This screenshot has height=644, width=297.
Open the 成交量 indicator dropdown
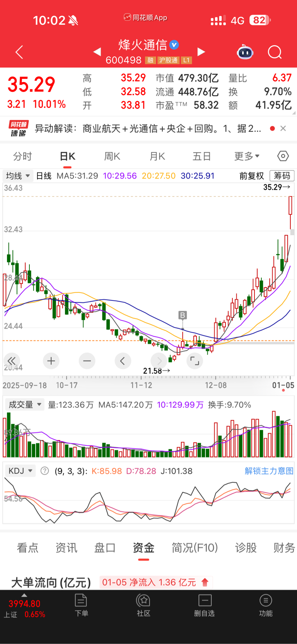[x=24, y=405]
